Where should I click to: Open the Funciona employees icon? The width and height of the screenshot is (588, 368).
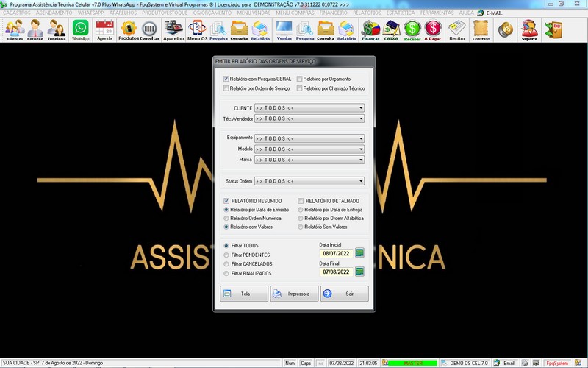tap(57, 30)
